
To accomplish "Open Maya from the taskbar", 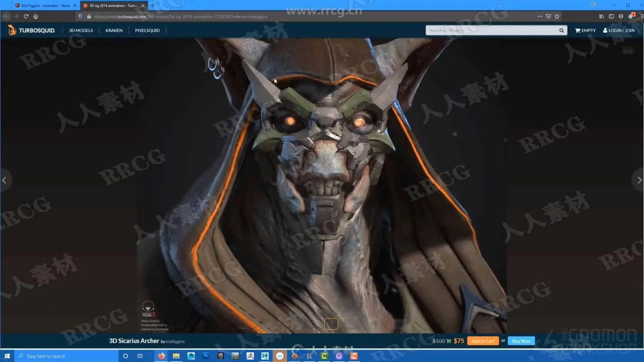I will click(x=265, y=356).
